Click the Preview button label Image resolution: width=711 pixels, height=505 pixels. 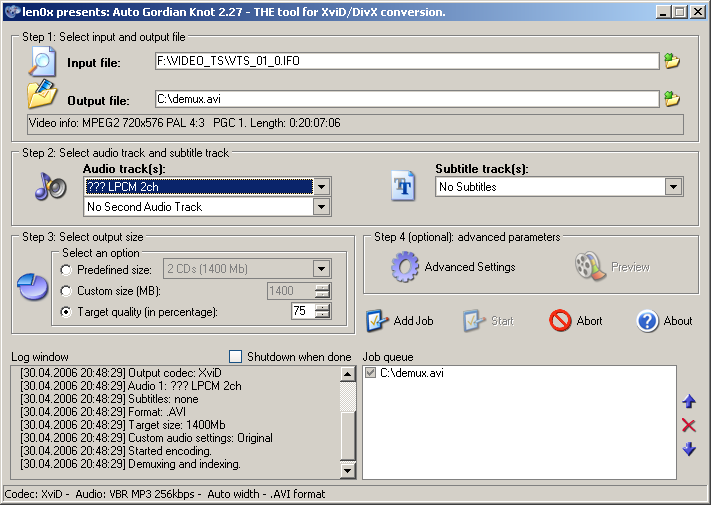point(630,267)
